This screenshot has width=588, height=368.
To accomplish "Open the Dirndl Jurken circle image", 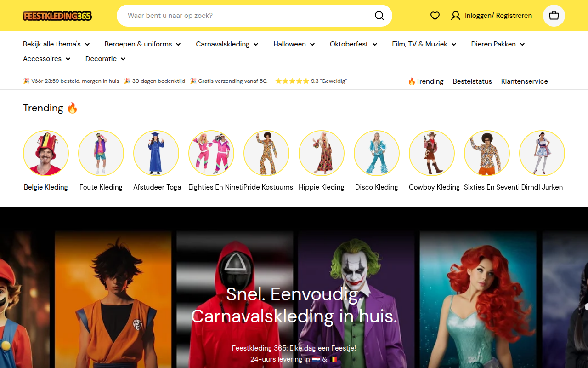I will 542,153.
